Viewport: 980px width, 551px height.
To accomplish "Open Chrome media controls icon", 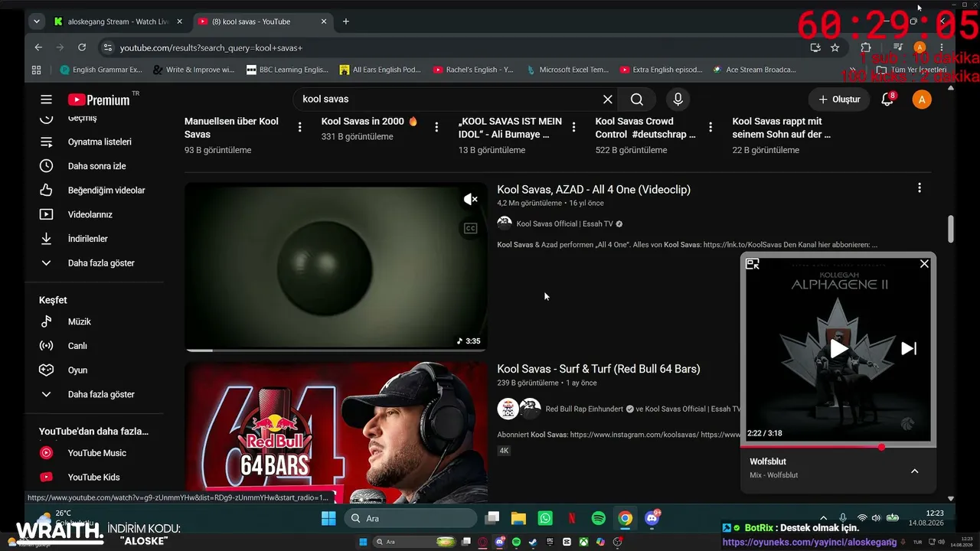I will [898, 47].
